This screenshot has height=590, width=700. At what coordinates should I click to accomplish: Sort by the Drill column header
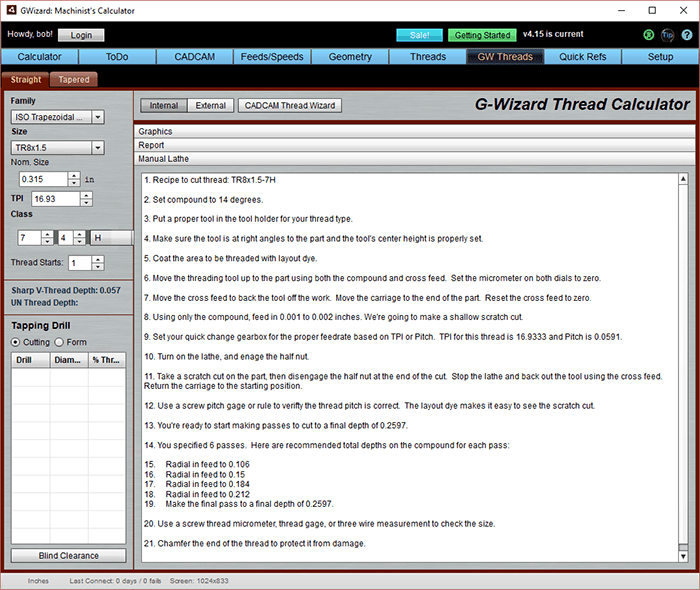30,360
